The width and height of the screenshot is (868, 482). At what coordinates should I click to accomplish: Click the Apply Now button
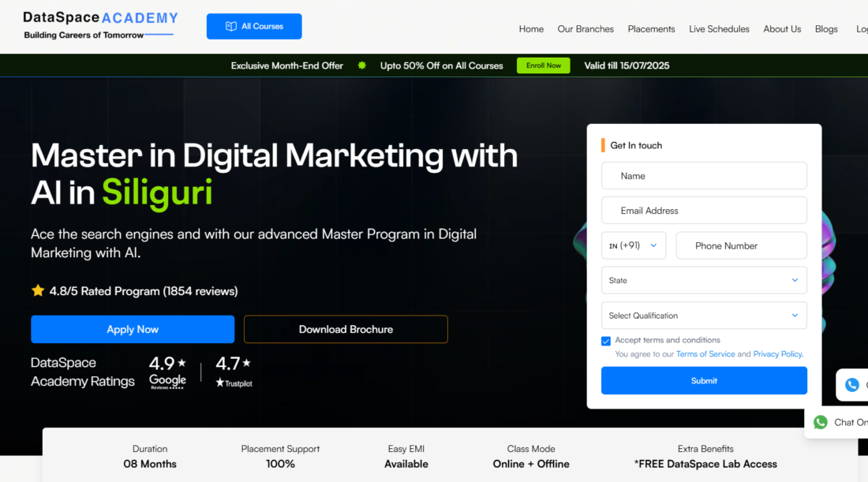click(x=133, y=329)
